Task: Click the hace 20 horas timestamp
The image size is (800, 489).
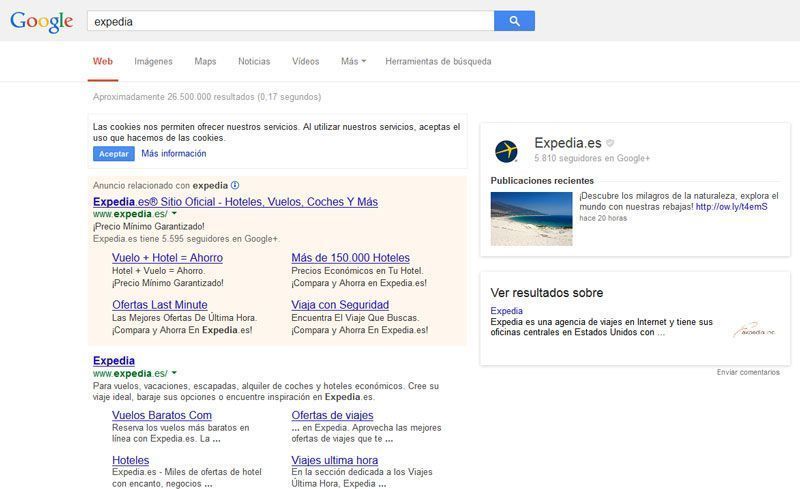Action: [603, 218]
